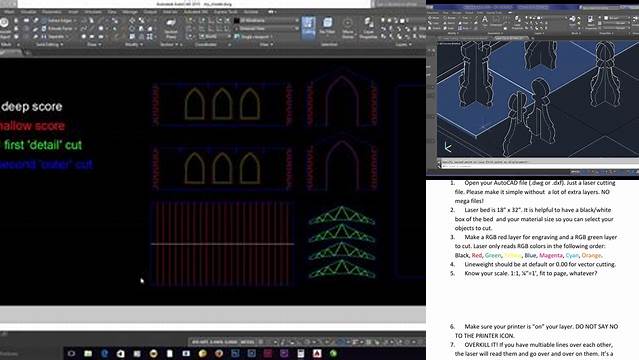
Task: Open File Explorer from the taskbar
Action: click(x=88, y=353)
